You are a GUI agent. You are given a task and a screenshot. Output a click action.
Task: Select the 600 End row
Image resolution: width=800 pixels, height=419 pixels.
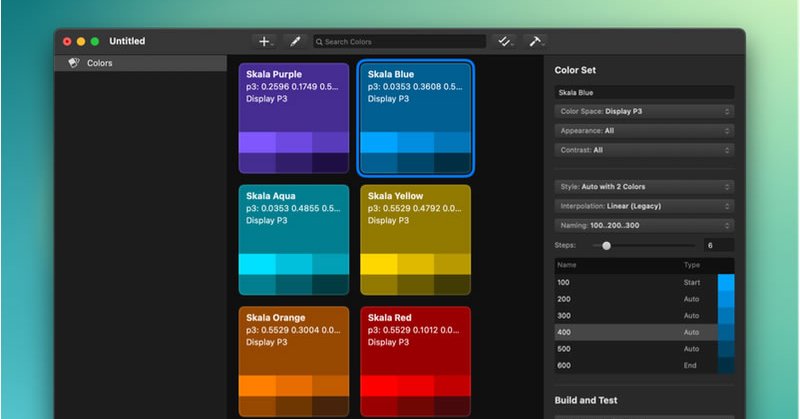644,365
